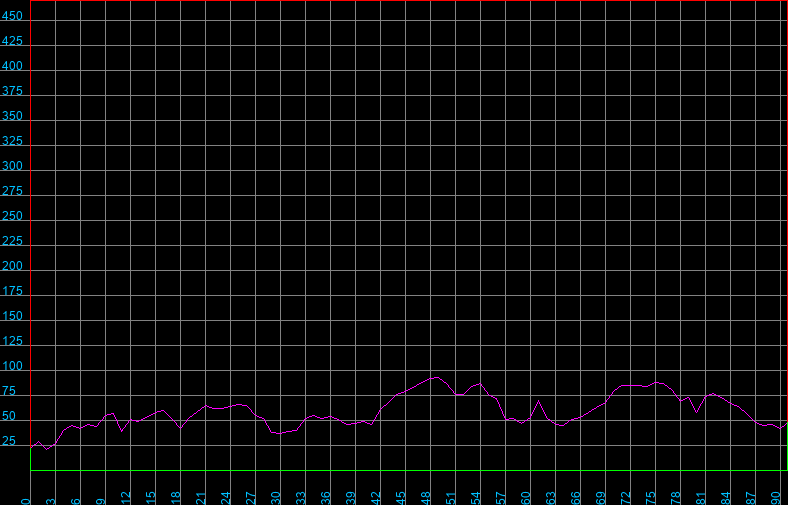The width and height of the screenshot is (788, 505).
Task: Click the 75 label on the vertical axis
Action: click(x=9, y=391)
